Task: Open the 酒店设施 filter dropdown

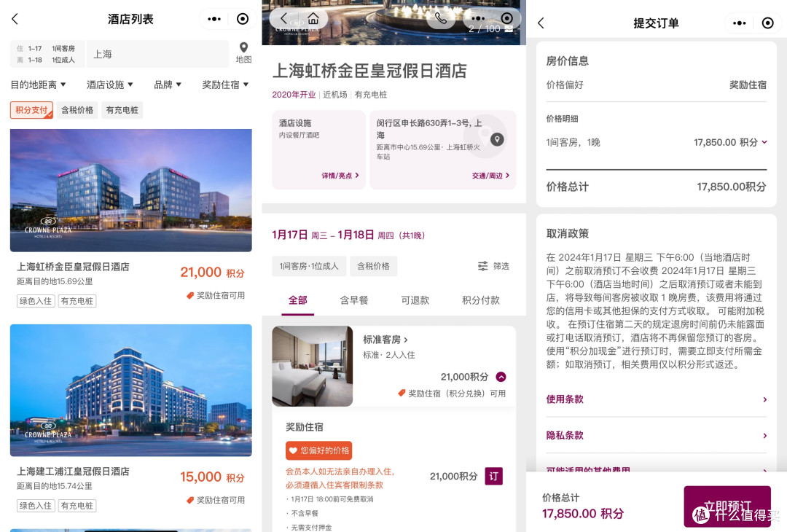Action: pos(110,85)
